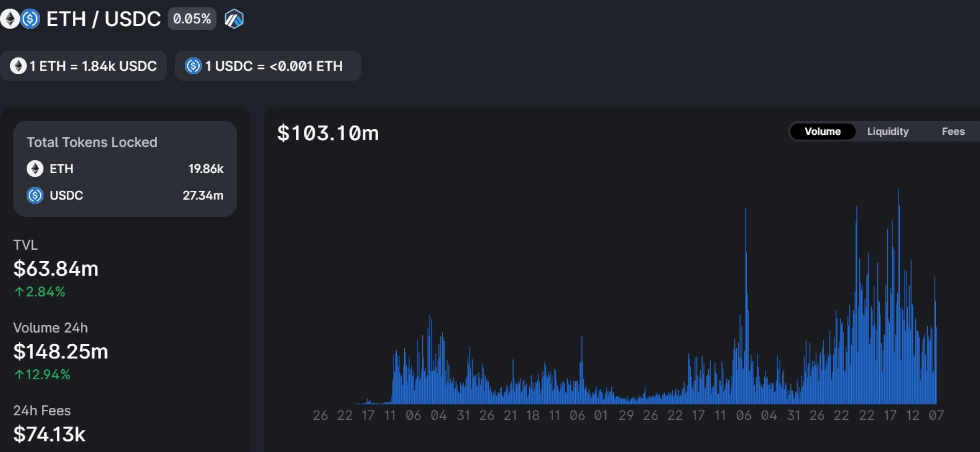Click the tallest volume bar near axis label 17
Screen dimensions: 980x452
pyautogui.click(x=899, y=296)
